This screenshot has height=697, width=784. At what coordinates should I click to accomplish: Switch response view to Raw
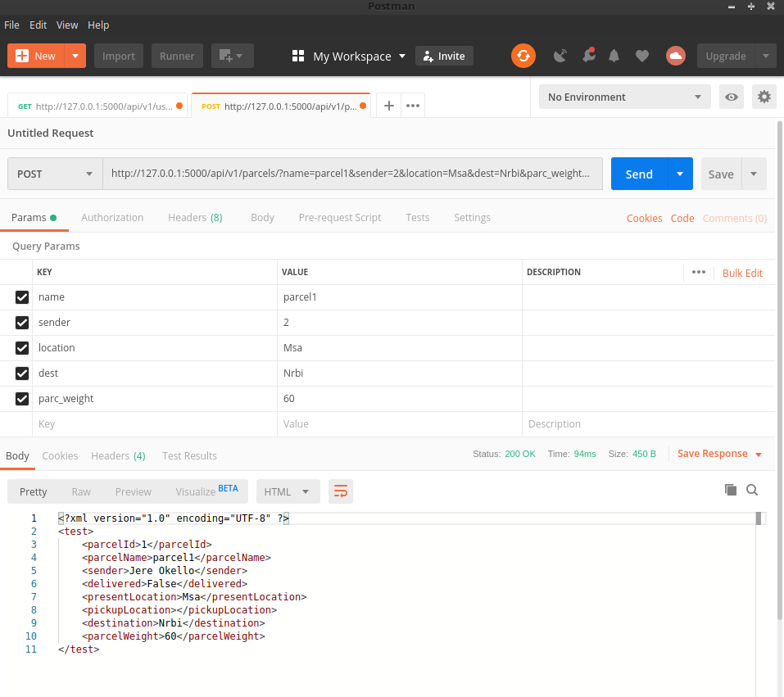pos(81,491)
